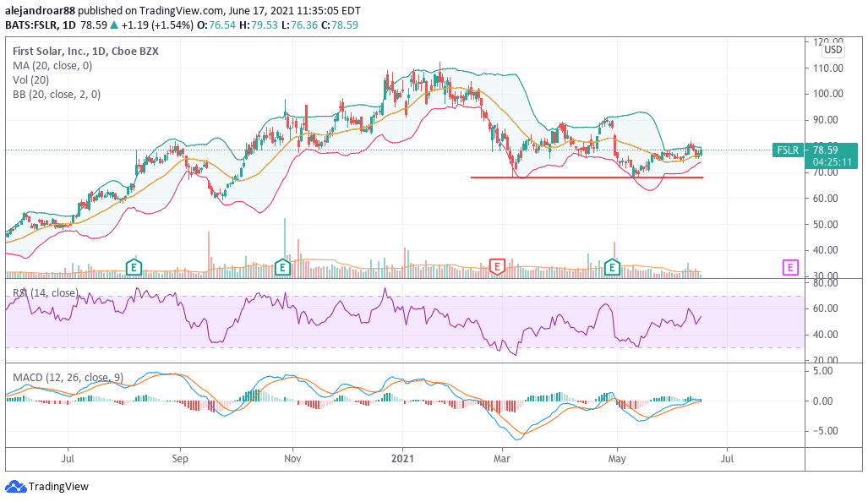Click the 2021 time axis label
This screenshot has width=868, height=502.
pyautogui.click(x=402, y=459)
